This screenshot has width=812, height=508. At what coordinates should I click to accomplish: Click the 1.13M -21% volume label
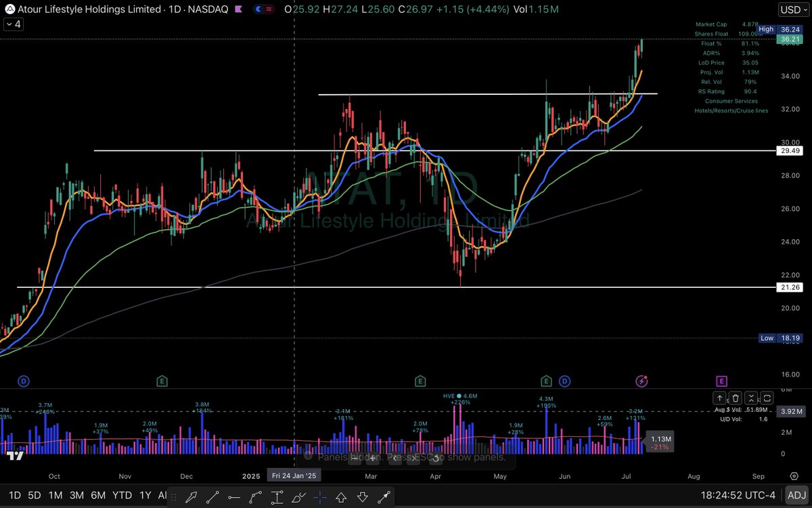pyautogui.click(x=660, y=442)
